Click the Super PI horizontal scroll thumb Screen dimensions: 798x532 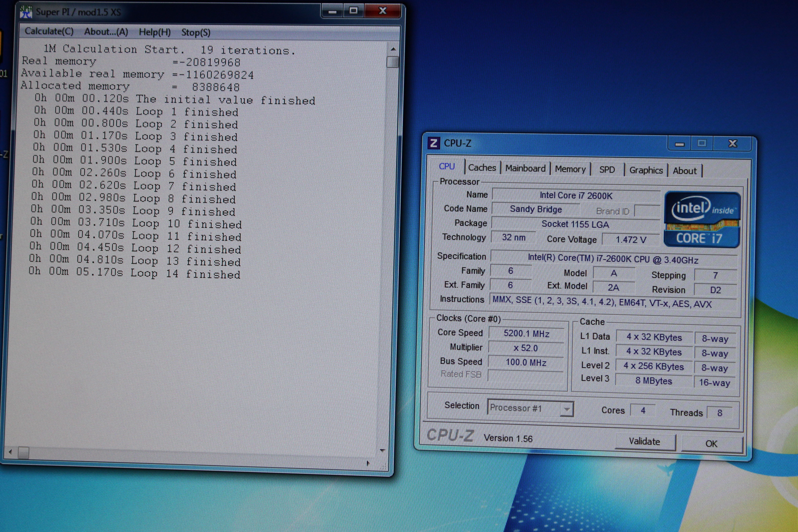(x=23, y=452)
